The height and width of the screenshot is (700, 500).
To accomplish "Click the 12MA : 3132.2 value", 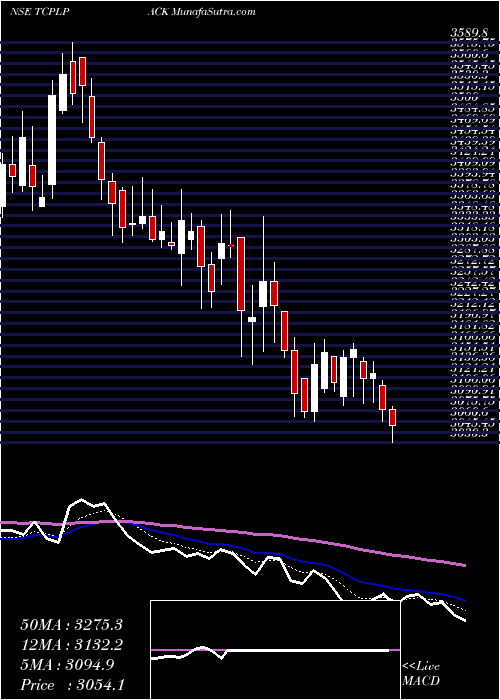I will pos(71,645).
